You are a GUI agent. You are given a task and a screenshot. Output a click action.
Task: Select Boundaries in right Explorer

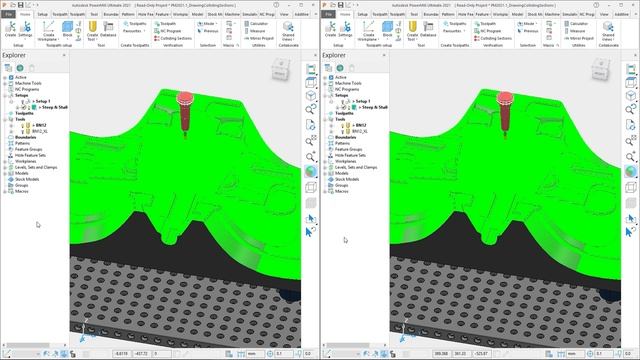(345, 137)
